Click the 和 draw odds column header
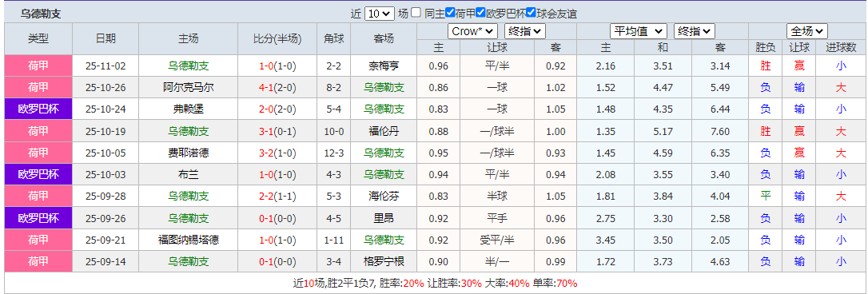 tap(663, 48)
